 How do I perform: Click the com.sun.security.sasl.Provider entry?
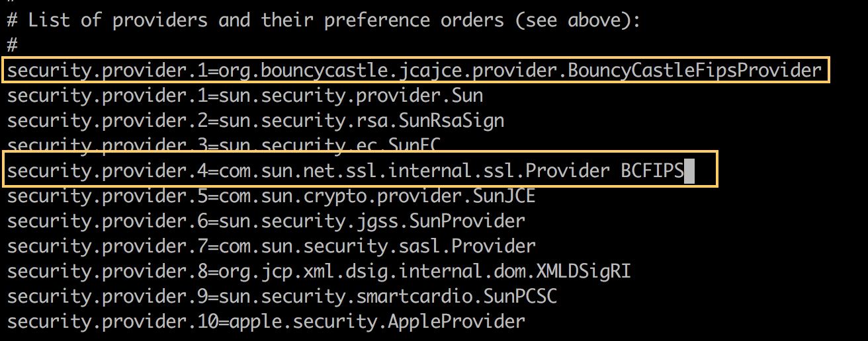pos(376,246)
